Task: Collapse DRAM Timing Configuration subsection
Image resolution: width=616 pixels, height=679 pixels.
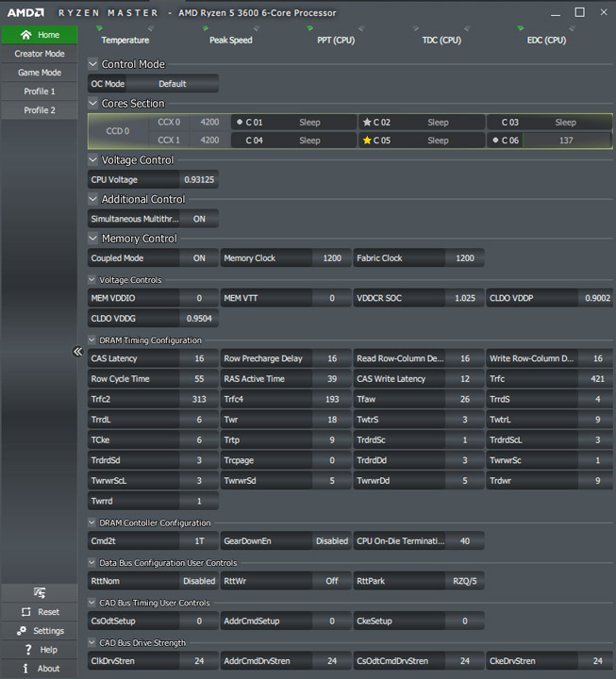Action: [92, 339]
